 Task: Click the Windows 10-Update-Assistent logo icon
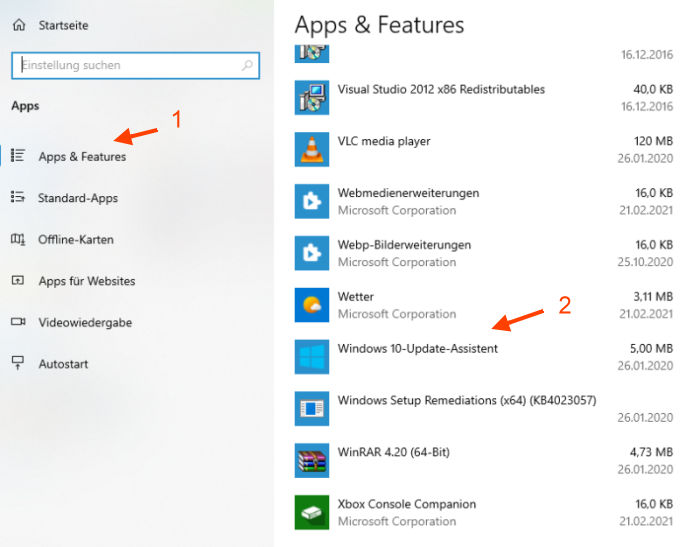point(312,357)
